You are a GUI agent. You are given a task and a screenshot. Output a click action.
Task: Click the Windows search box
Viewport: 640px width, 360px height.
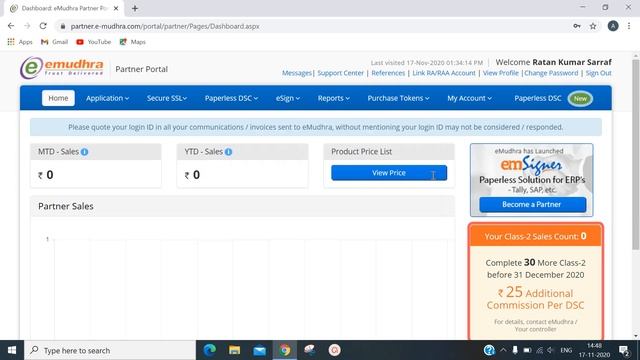point(110,350)
